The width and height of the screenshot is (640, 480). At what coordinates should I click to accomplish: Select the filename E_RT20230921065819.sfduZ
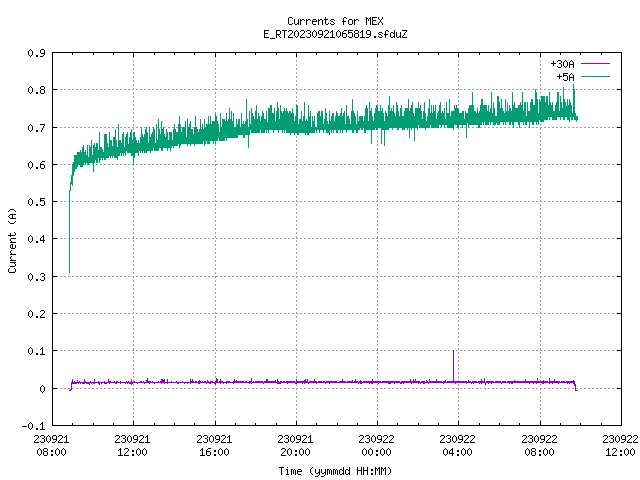coord(335,34)
